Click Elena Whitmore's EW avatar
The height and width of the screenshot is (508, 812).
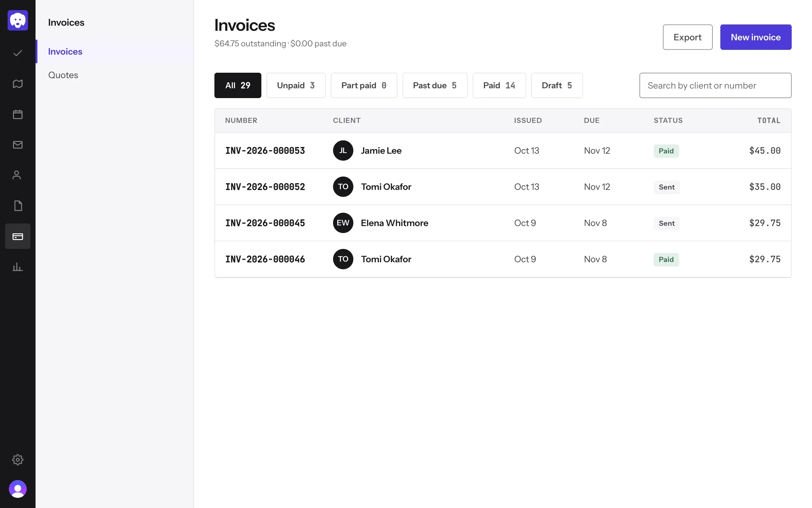pos(343,223)
